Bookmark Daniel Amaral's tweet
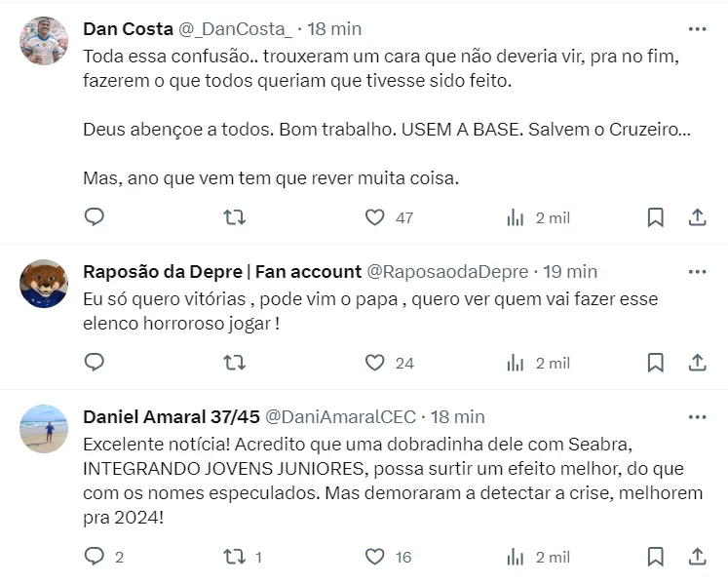The width and height of the screenshot is (728, 583). 656,557
